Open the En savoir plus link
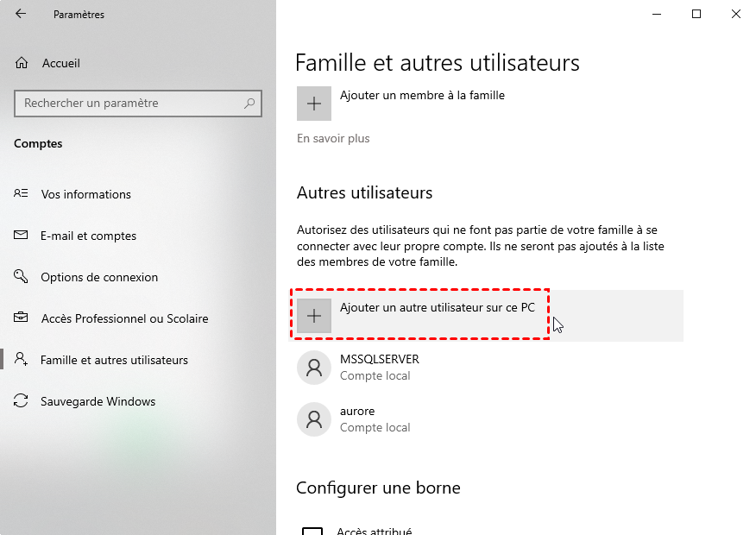This screenshot has width=756, height=535. 333,138
